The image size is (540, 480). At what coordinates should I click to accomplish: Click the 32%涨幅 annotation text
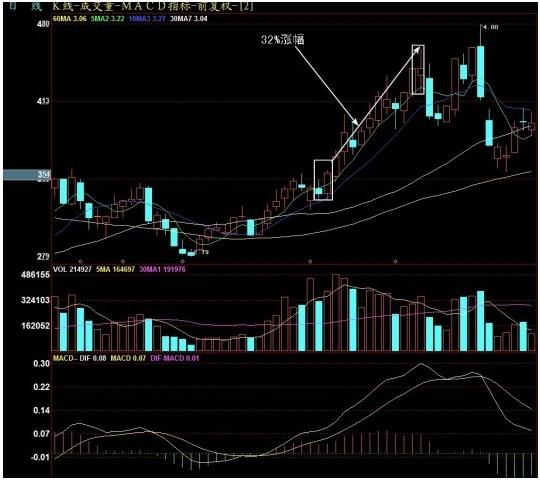click(x=282, y=40)
